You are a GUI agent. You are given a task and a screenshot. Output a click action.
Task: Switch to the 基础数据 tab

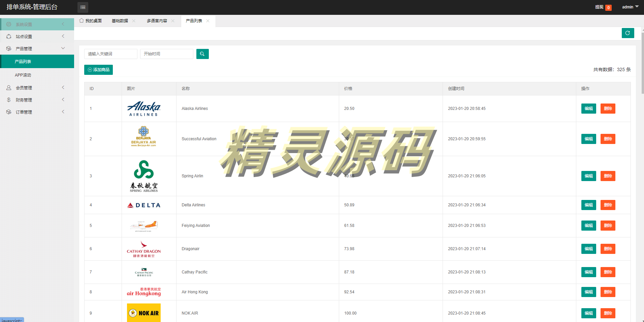coord(120,21)
